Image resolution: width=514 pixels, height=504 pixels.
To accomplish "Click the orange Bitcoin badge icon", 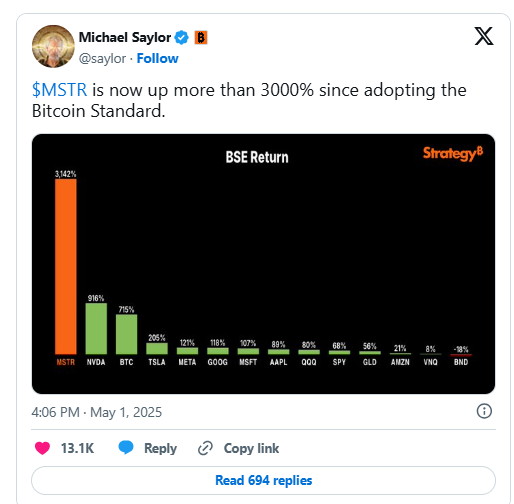I will pyautogui.click(x=201, y=37).
